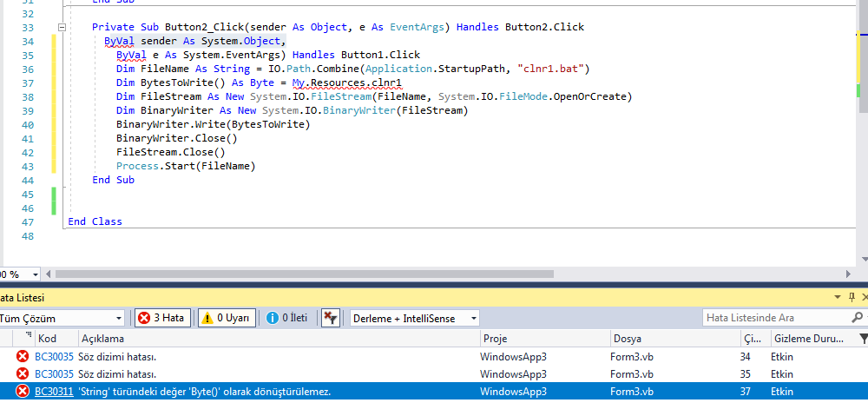The width and height of the screenshot is (868, 416).
Task: Click the horizontal scrollbar left arrow
Action: [49, 274]
